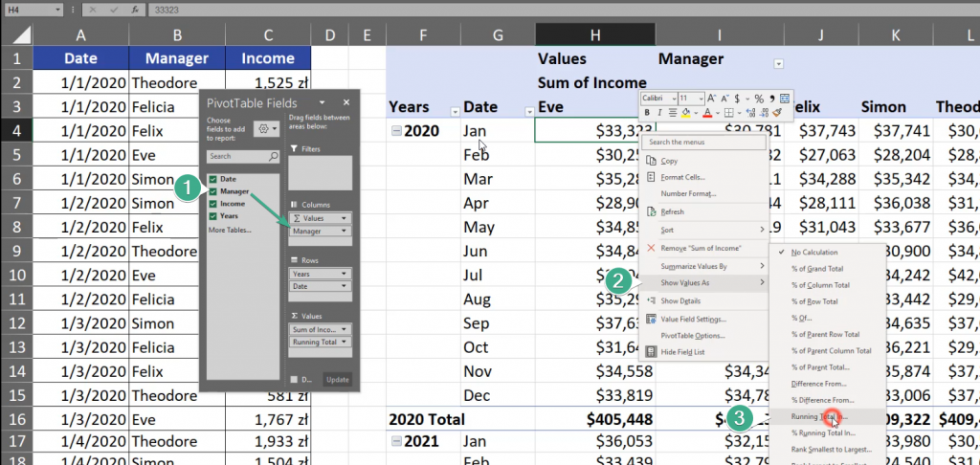Click the Bold button in mini toolbar

click(x=647, y=113)
